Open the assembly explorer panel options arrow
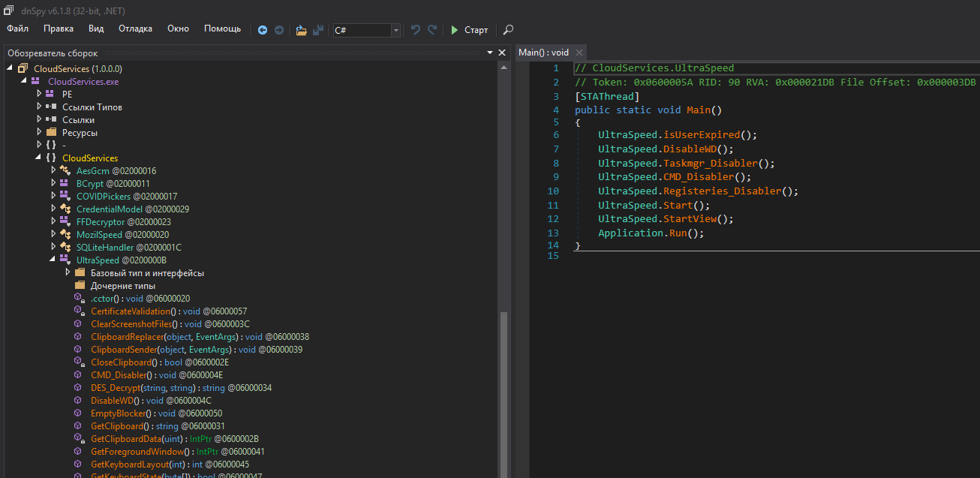980x478 pixels. 490,53
